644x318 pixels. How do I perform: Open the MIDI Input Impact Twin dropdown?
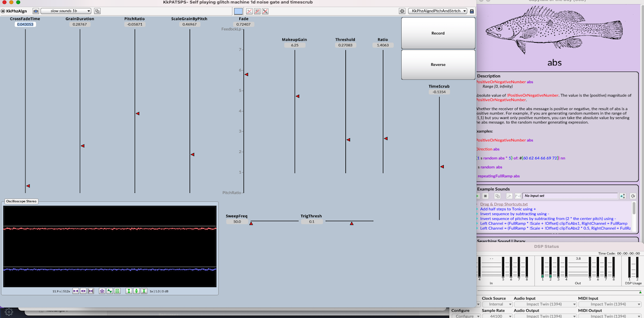point(610,304)
